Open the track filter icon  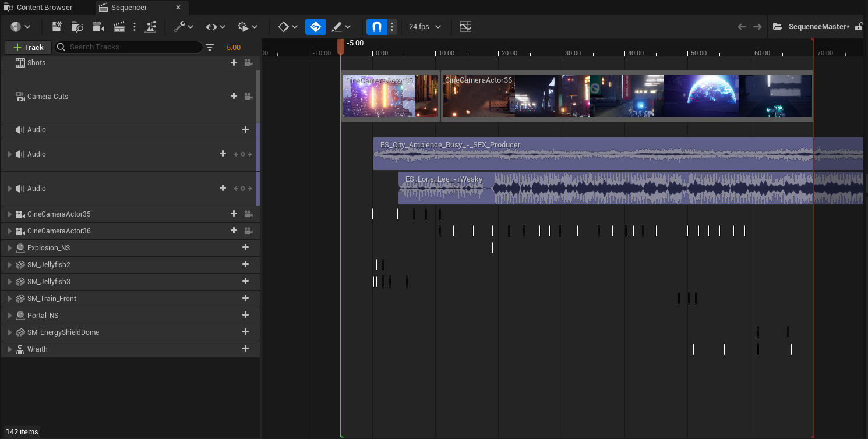(x=210, y=47)
